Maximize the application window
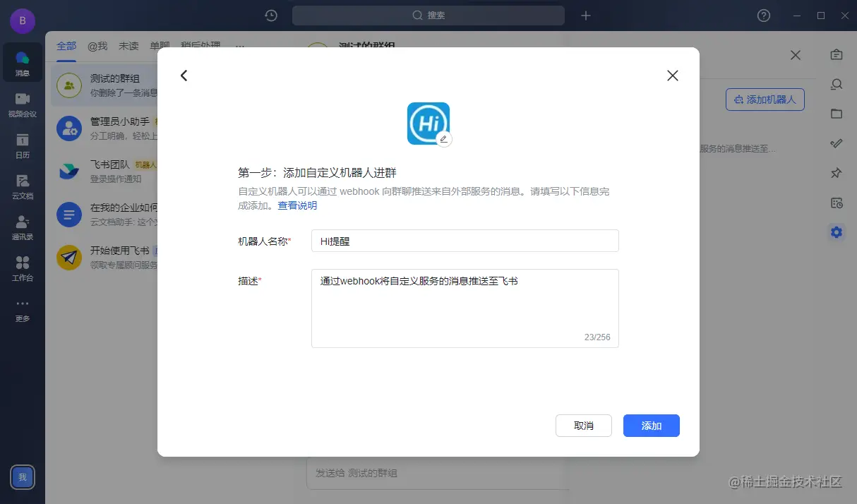Viewport: 857px width, 504px height. pyautogui.click(x=821, y=16)
